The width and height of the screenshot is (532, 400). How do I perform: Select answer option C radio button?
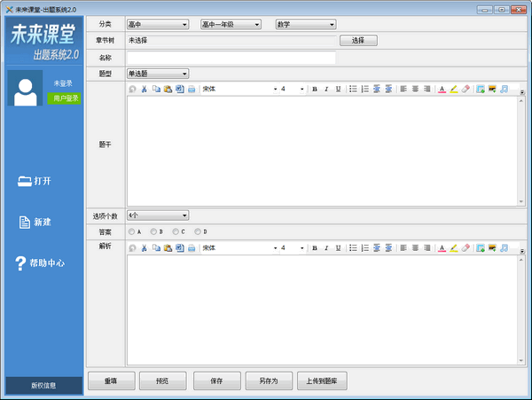tap(176, 231)
